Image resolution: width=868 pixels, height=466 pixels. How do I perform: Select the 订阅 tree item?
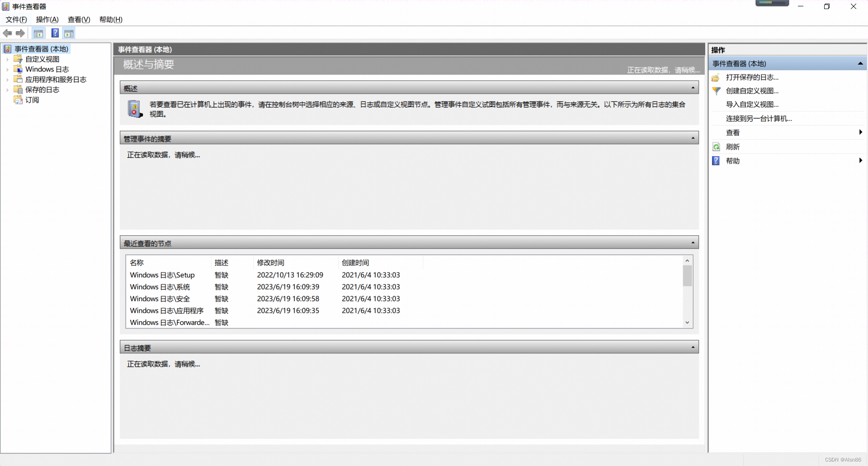tap(32, 100)
